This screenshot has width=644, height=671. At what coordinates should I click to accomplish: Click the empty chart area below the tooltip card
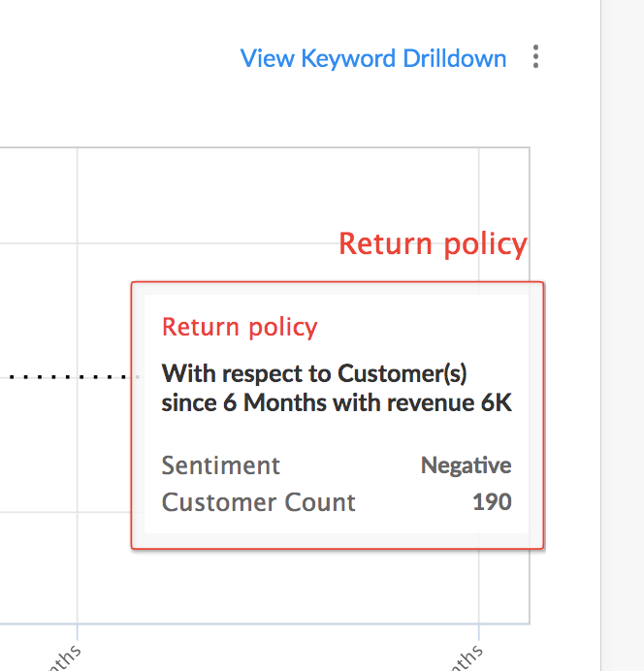click(x=291, y=587)
